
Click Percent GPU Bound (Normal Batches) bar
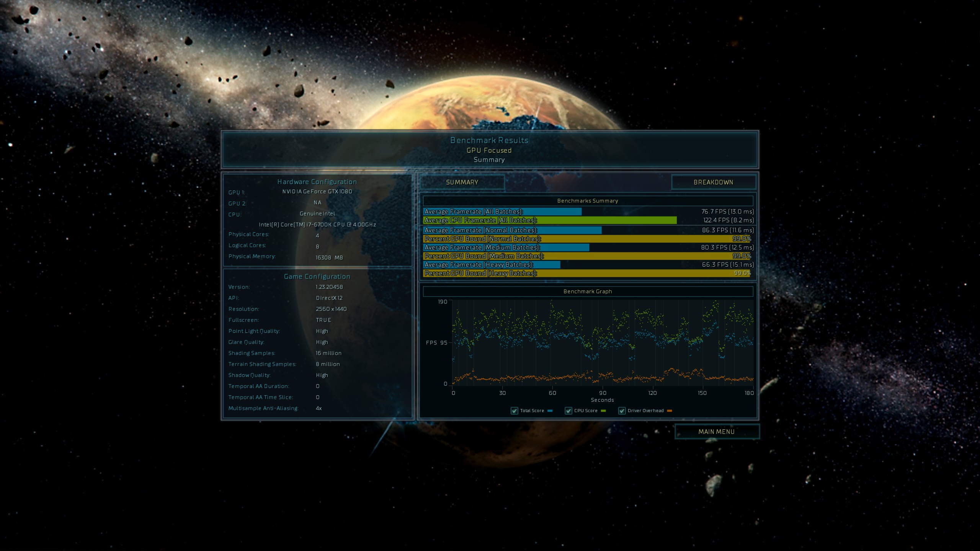(586, 239)
